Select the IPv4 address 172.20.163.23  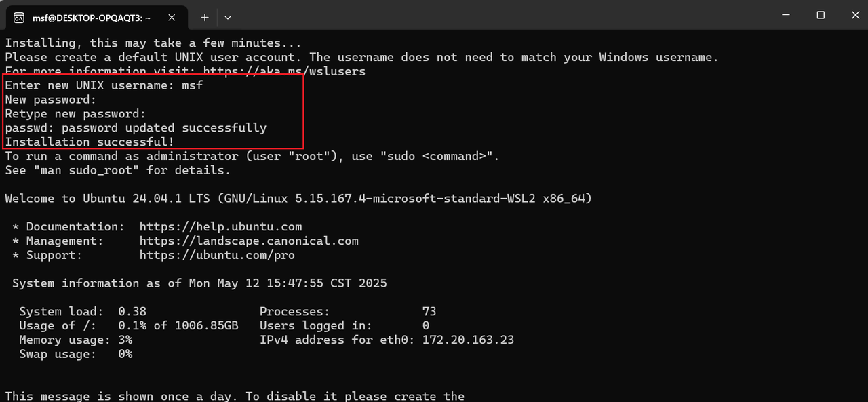click(x=467, y=340)
